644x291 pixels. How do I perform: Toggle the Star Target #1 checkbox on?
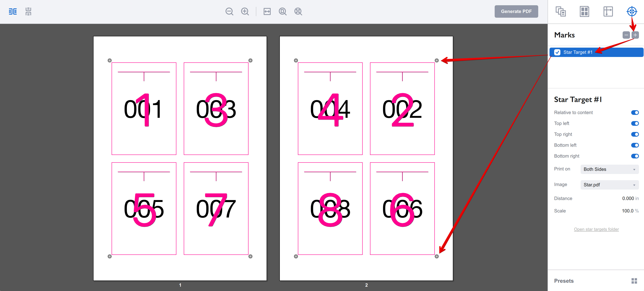pyautogui.click(x=558, y=52)
